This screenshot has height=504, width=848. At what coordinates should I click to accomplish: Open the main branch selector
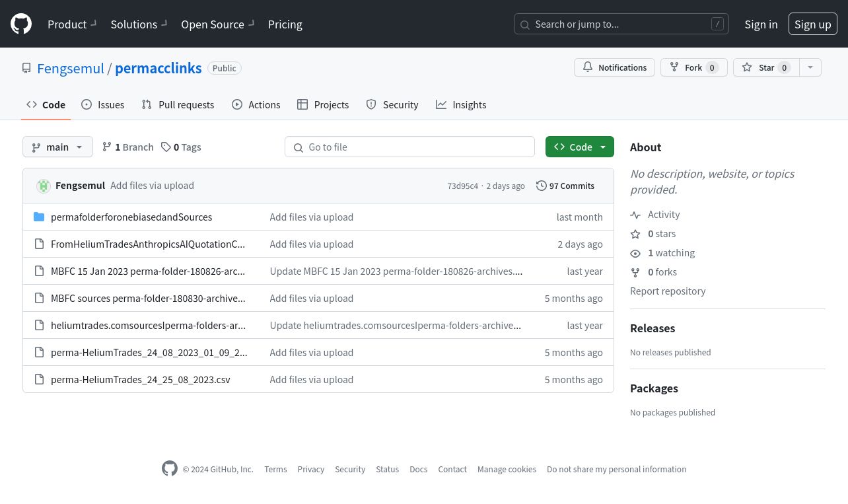57,147
